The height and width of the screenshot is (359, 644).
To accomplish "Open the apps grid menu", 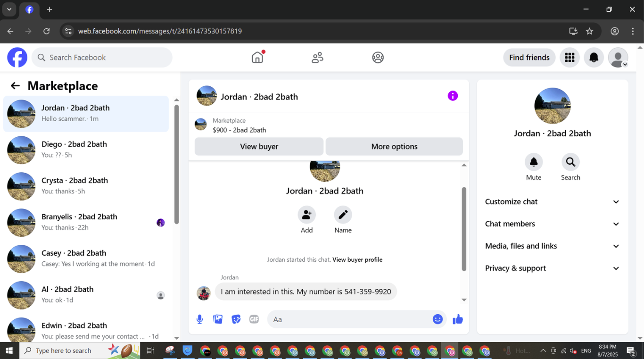I will coord(570,58).
